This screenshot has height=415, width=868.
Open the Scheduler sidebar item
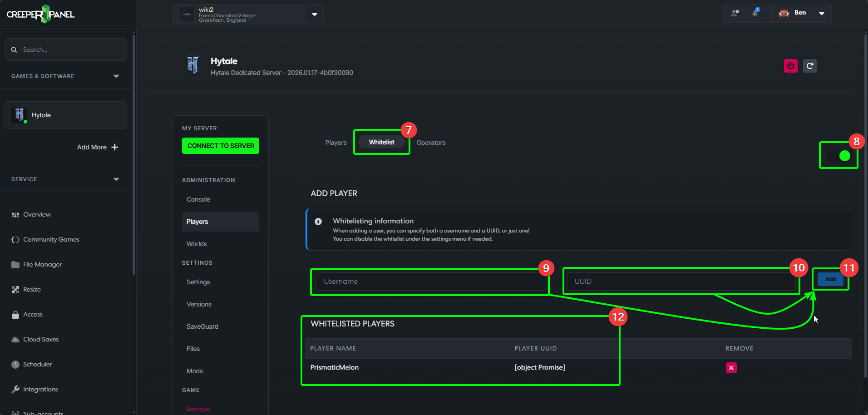pyautogui.click(x=37, y=364)
